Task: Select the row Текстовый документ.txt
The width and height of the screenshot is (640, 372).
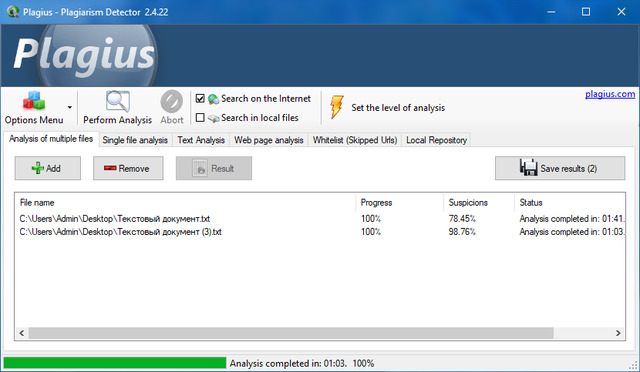Action: point(320,219)
